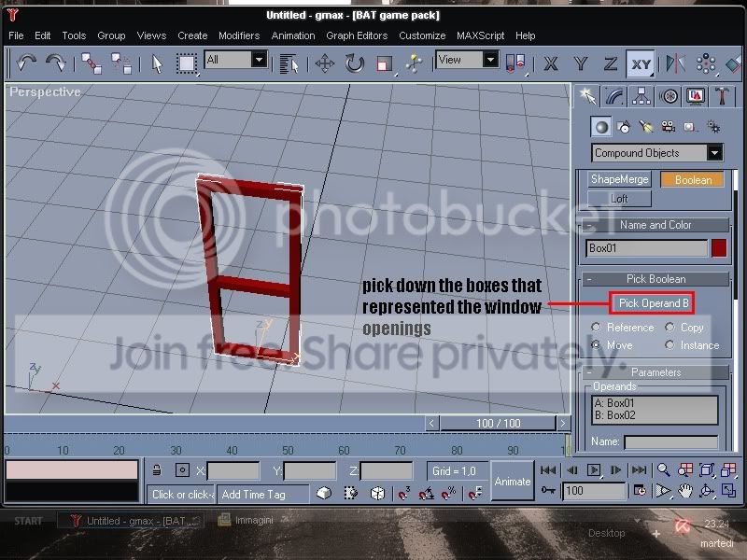Click the Animate button
The width and height of the screenshot is (747, 560).
pos(512,481)
